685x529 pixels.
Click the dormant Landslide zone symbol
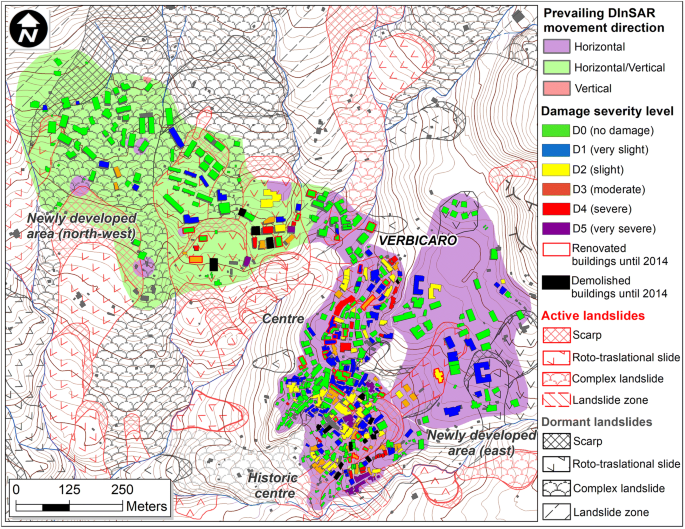pyautogui.click(x=556, y=512)
